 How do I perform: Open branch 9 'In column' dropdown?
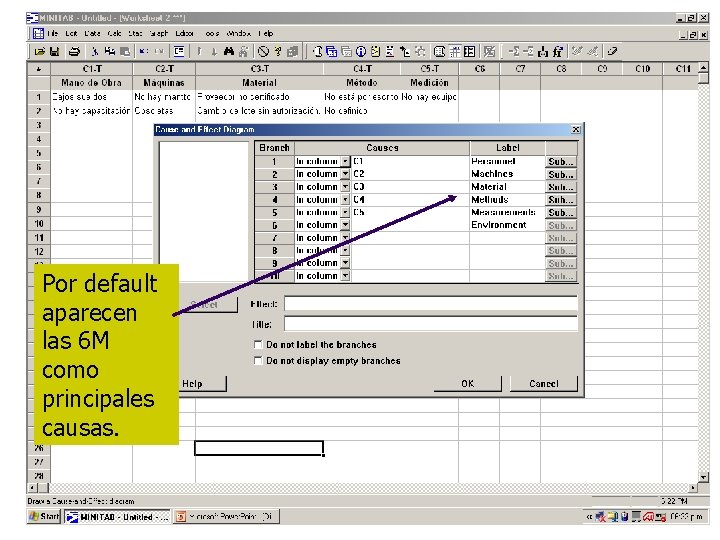click(x=345, y=263)
